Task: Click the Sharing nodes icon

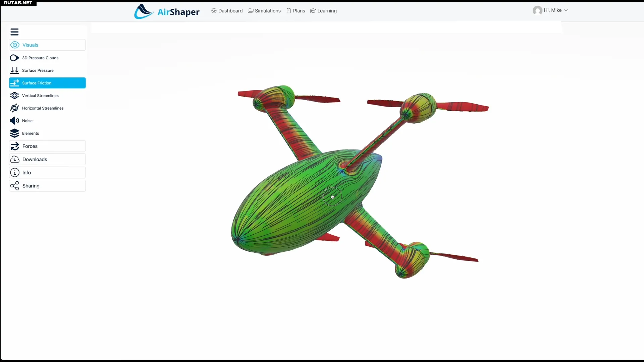Action: click(x=14, y=186)
